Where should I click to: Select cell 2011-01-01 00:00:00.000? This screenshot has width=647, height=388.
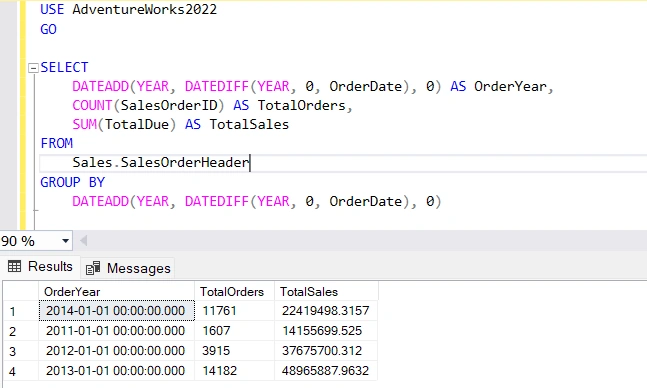[116, 331]
